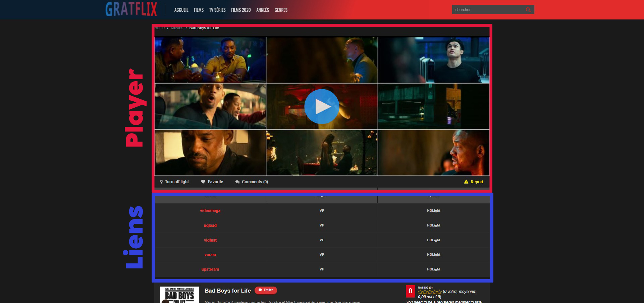Click the heart icon beside Favorite

(x=203, y=182)
